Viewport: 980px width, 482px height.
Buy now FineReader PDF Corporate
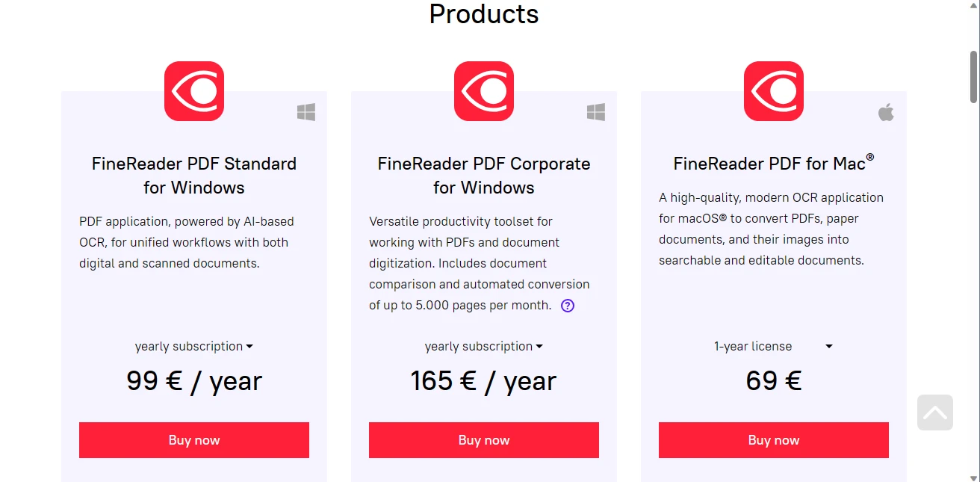point(484,440)
